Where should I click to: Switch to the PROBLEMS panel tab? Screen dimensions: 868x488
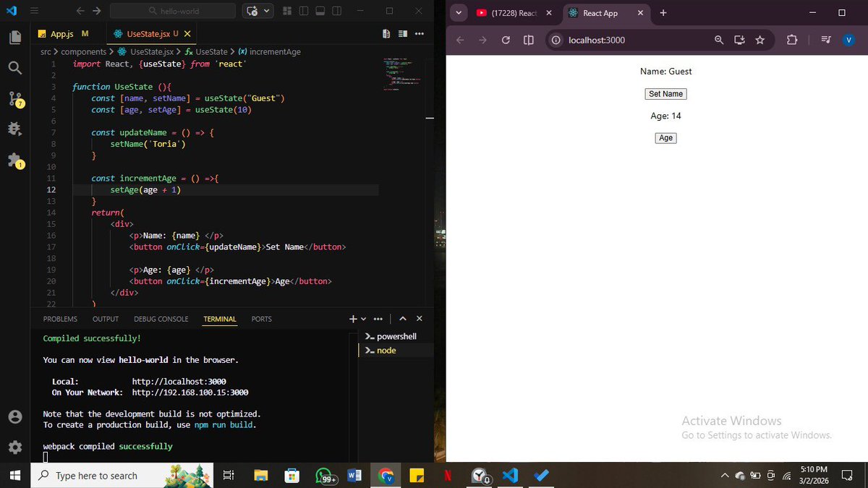tap(60, 319)
